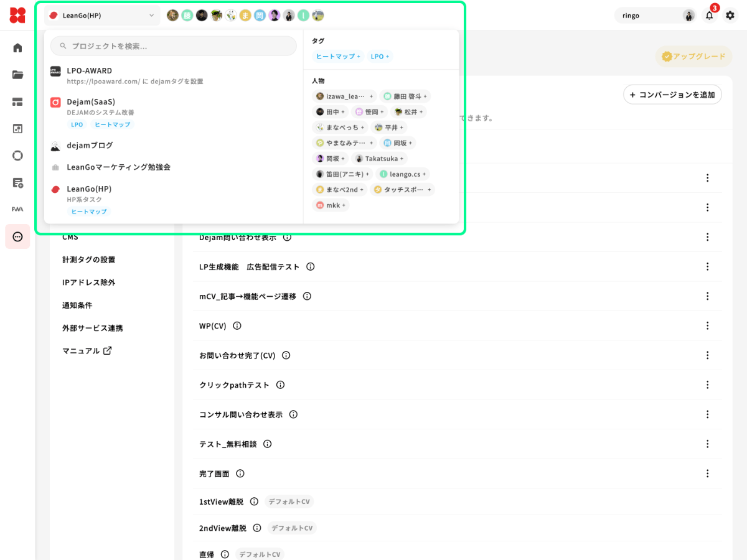Open the three-dot menu for コンサル問い合わせ表示
The image size is (747, 560).
click(707, 414)
